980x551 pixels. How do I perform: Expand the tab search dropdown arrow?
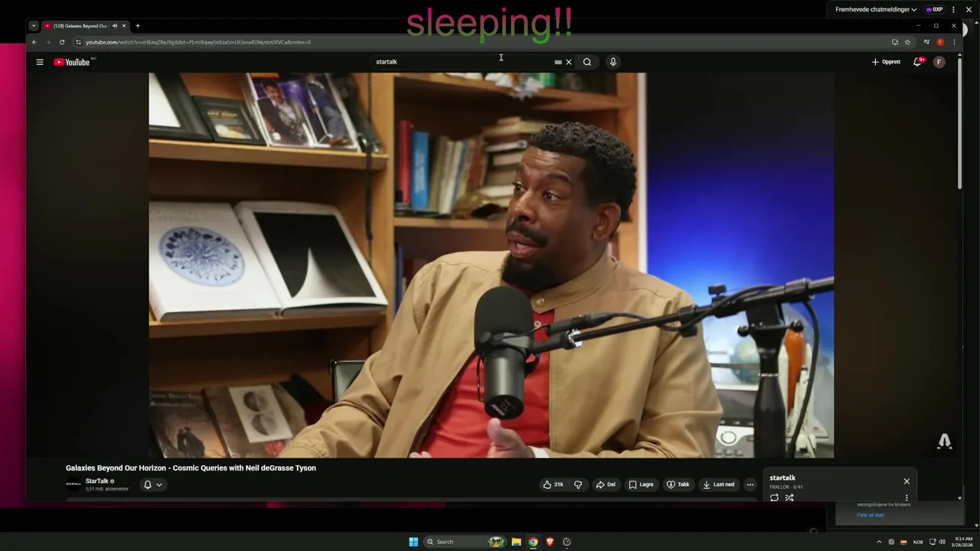[x=34, y=26]
